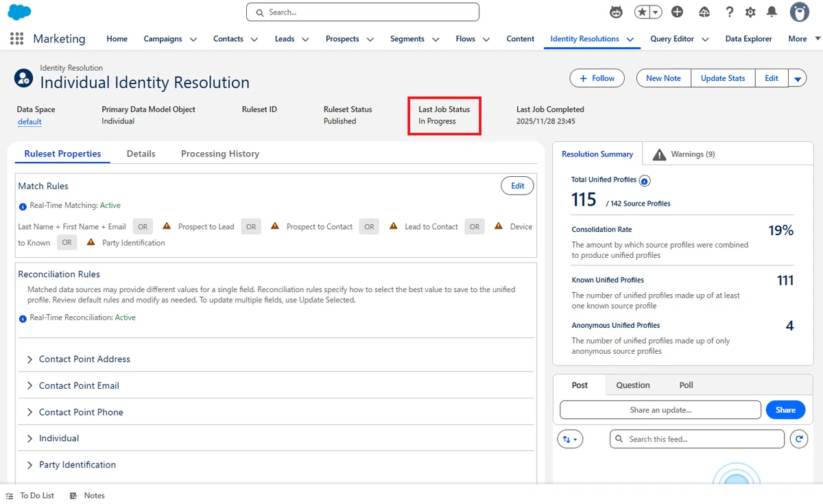Open the Trailhead learning icon

click(x=704, y=12)
